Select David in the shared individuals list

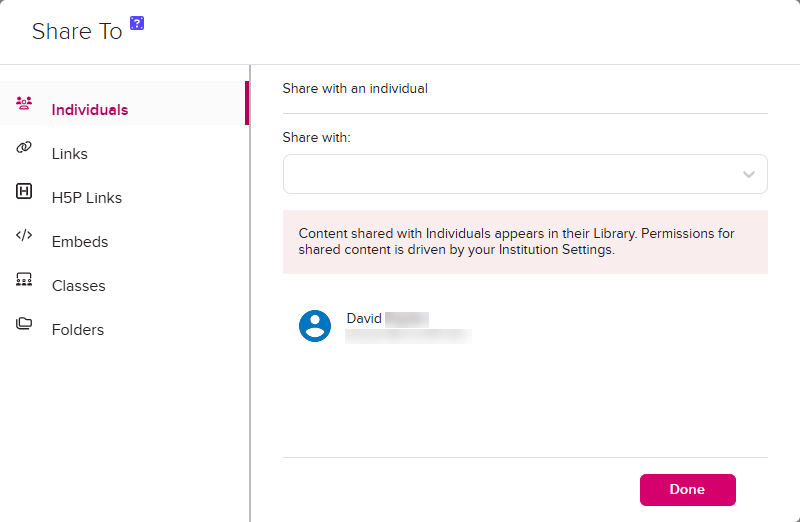(x=387, y=319)
